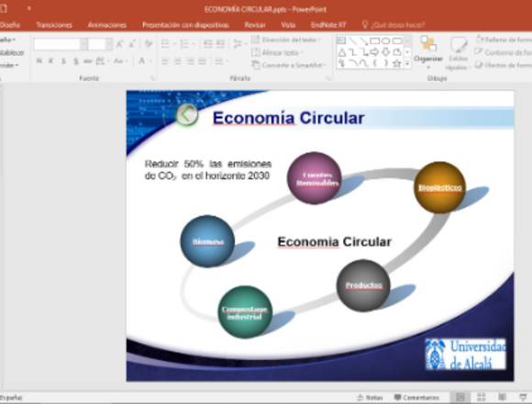The width and height of the screenshot is (532, 404).
Task: Open the Fuente dialog launcher
Action: [152, 78]
